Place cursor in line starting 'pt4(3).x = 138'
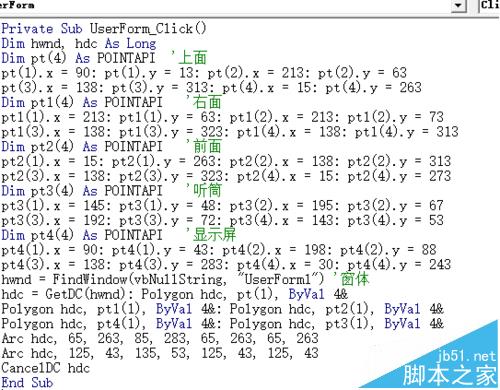The image size is (500, 390). tap(226, 264)
